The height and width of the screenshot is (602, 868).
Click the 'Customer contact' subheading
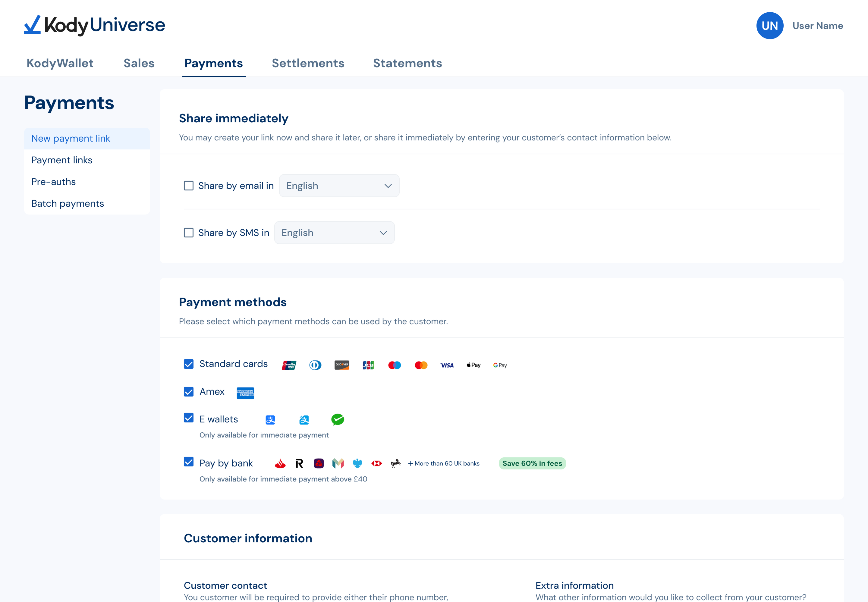coord(225,585)
